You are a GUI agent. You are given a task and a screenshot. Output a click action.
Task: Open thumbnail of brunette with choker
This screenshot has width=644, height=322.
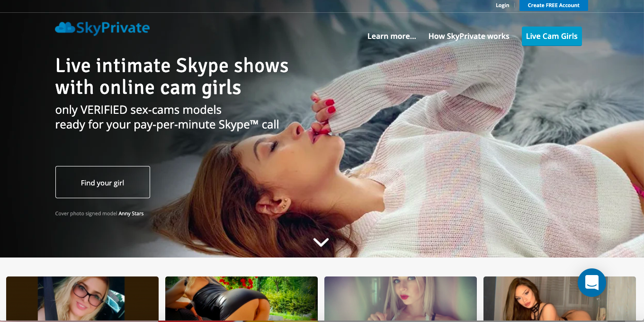click(x=560, y=299)
